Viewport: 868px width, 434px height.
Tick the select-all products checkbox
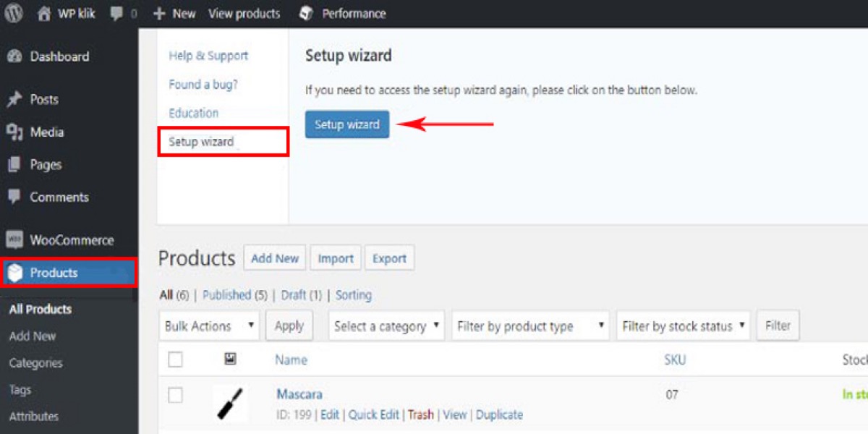[x=175, y=359]
